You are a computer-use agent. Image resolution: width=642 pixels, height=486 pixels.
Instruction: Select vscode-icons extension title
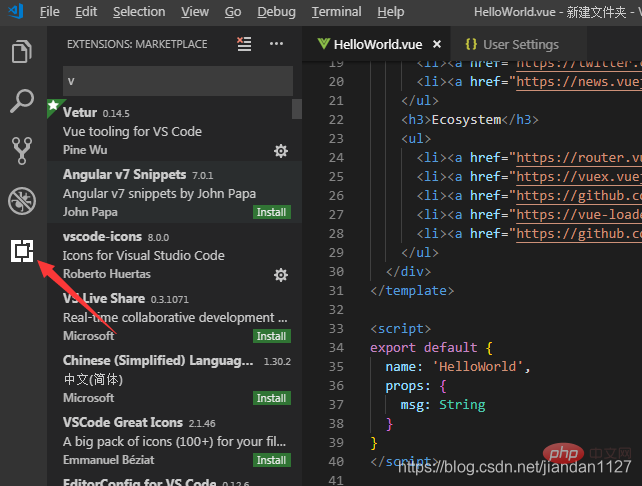point(102,237)
